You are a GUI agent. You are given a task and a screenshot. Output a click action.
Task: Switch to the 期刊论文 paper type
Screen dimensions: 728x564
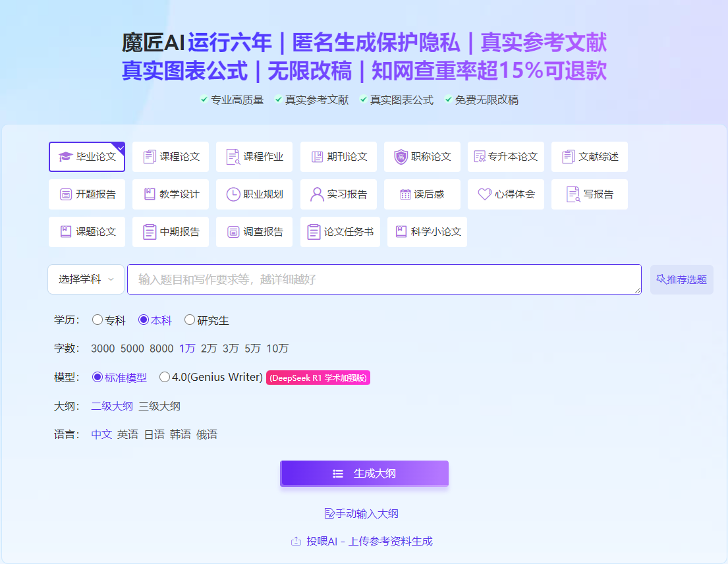tap(339, 157)
